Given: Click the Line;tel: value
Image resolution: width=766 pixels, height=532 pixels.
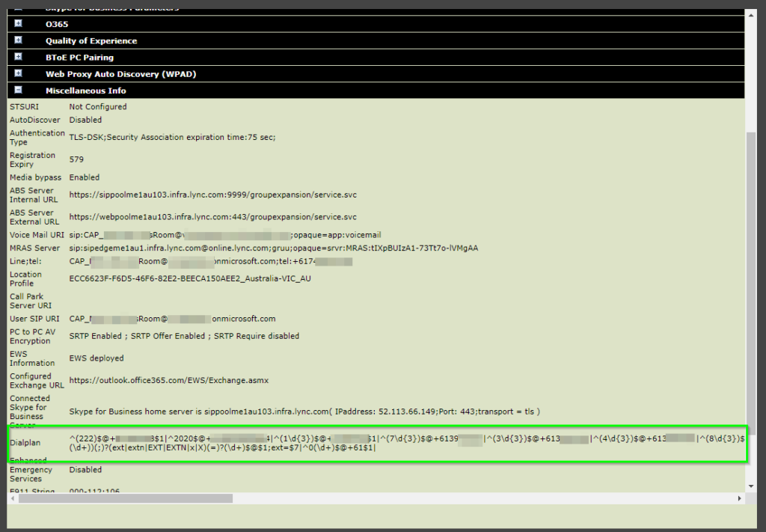Looking at the screenshot, I should pyautogui.click(x=210, y=261).
